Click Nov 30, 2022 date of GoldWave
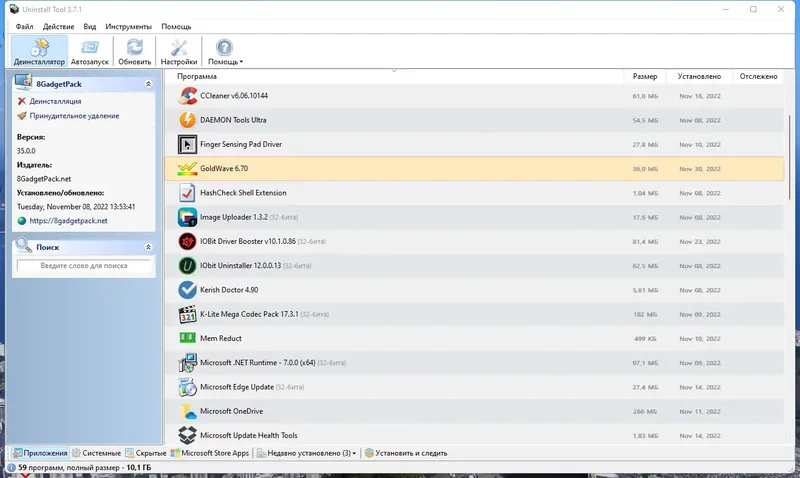Image resolution: width=800 pixels, height=478 pixels. point(700,169)
